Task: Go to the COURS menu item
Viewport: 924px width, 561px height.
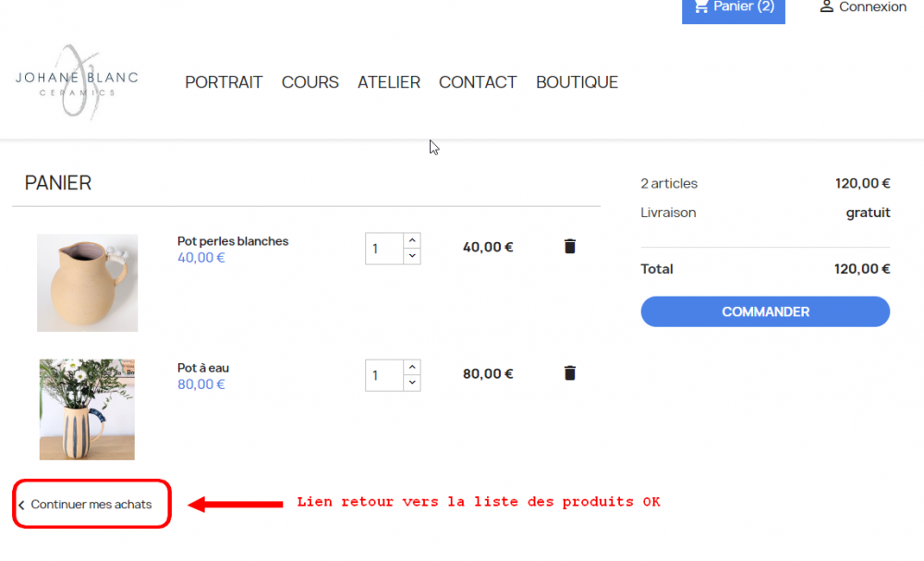Action: (x=310, y=82)
